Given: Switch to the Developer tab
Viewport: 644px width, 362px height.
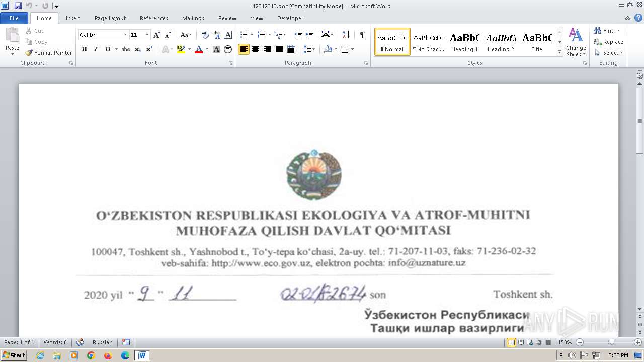Looking at the screenshot, I should 290,18.
